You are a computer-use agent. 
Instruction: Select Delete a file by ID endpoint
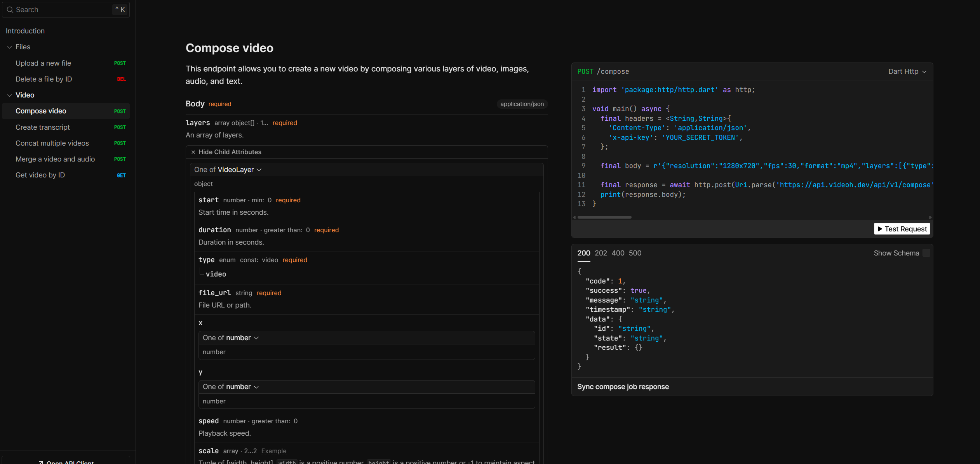44,79
